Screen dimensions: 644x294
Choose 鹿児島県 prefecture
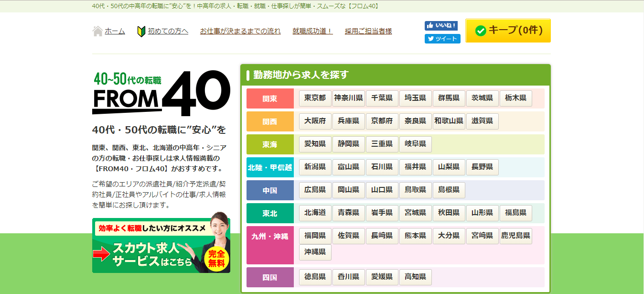point(516,236)
